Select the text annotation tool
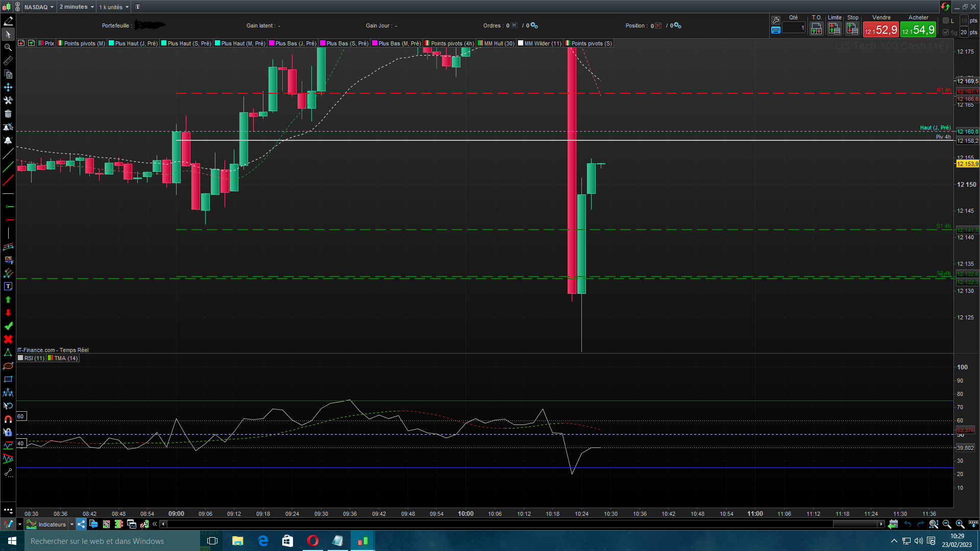 point(8,287)
